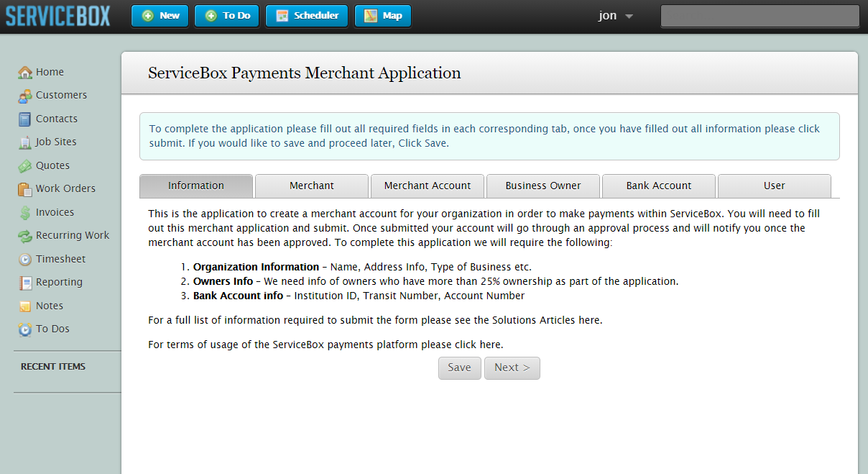Click the Reporting notebook icon
The image size is (868, 474).
pos(25,283)
